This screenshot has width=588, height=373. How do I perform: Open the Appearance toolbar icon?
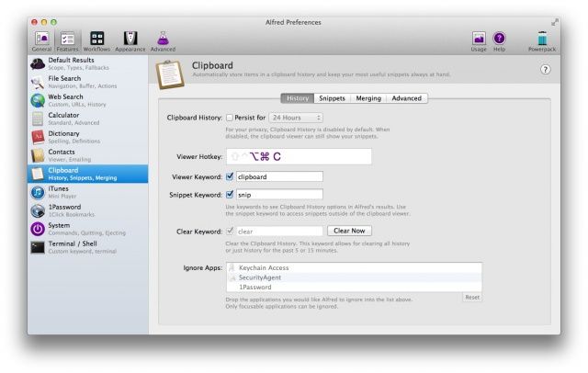130,41
